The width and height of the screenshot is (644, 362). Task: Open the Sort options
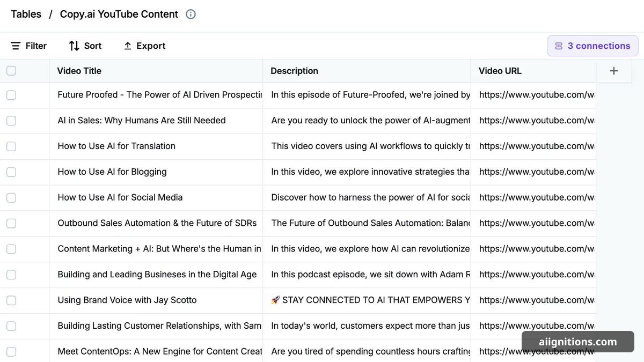click(85, 46)
